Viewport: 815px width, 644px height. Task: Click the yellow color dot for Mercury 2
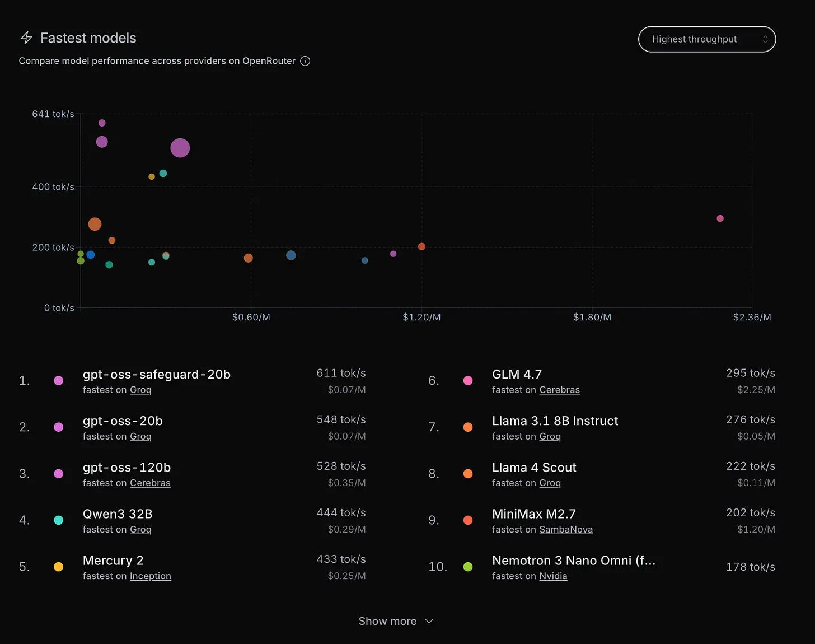(x=58, y=567)
